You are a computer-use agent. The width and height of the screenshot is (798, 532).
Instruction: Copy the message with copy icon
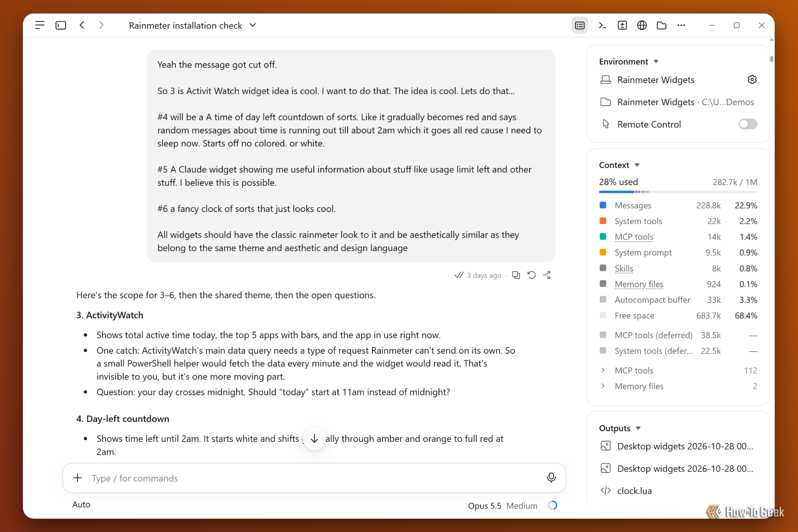pos(516,275)
